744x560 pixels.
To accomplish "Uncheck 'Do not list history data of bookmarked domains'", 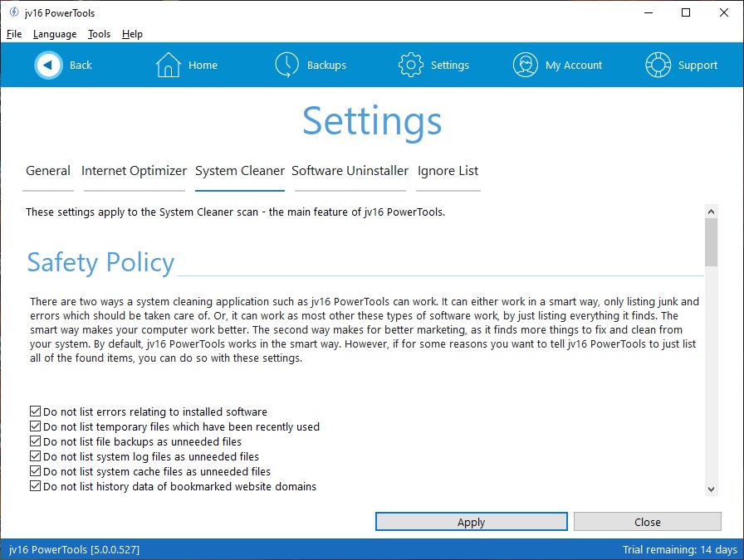I will 35,486.
